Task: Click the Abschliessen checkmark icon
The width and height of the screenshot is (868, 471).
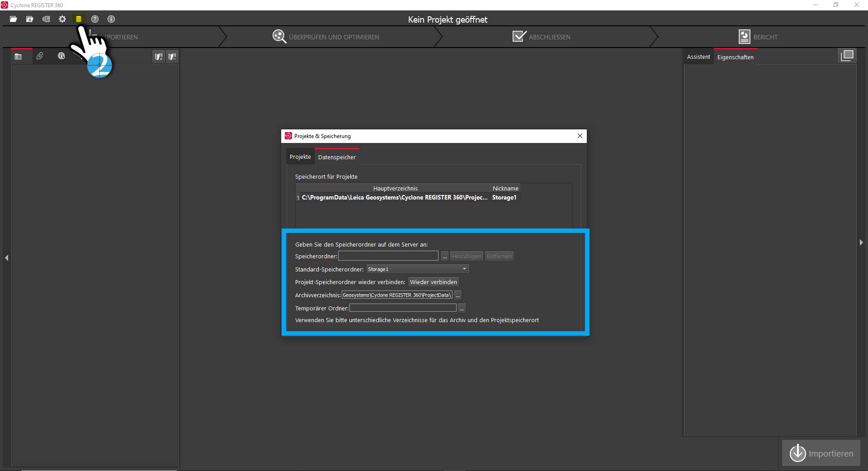Action: click(x=519, y=36)
